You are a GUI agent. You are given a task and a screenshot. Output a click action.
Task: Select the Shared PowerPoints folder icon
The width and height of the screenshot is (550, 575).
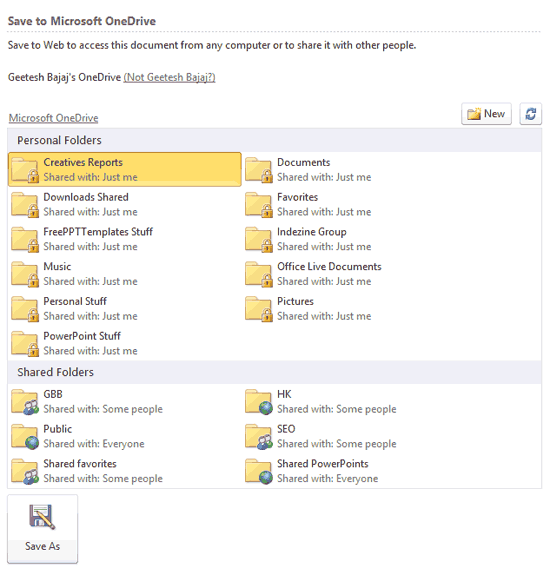259,471
